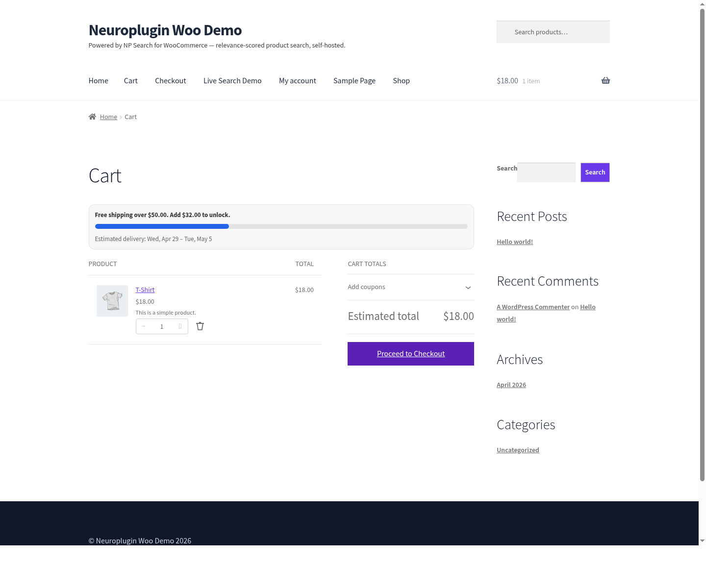Viewport: 706px width, 588px height.
Task: Click 'This is a simple product.' text
Action: 166,313
